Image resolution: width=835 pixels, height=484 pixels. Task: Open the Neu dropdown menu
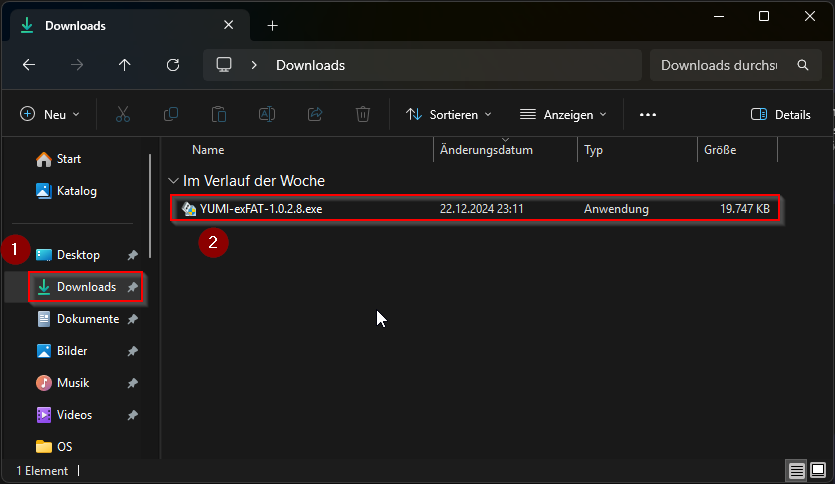point(50,114)
